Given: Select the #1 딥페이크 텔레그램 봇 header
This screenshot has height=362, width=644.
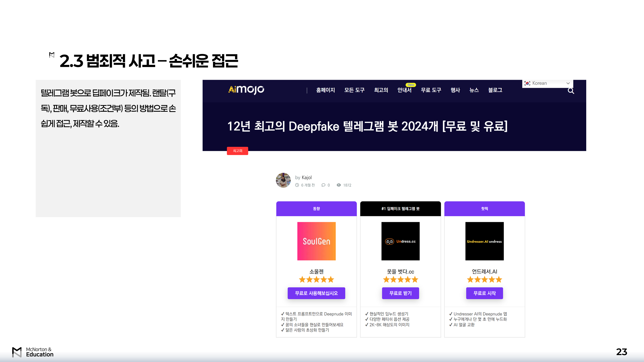Looking at the screenshot, I should click(x=400, y=209).
